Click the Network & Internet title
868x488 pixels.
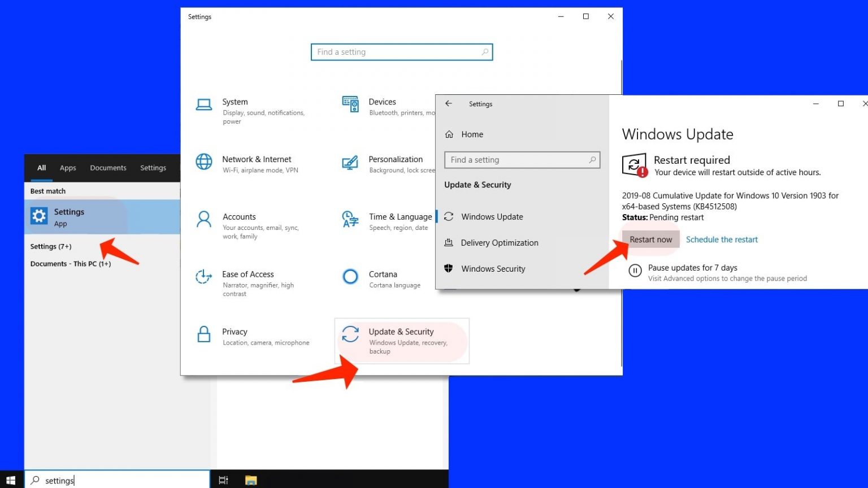[257, 159]
